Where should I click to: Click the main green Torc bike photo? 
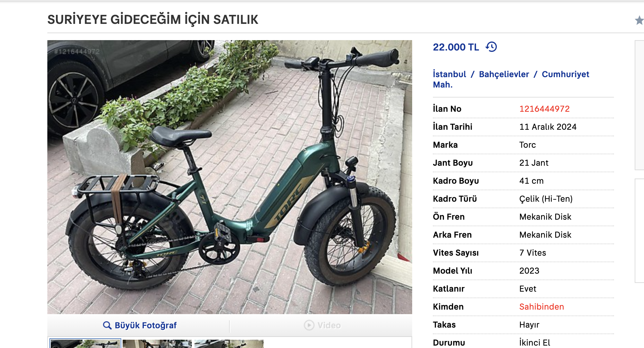pyautogui.click(x=230, y=177)
